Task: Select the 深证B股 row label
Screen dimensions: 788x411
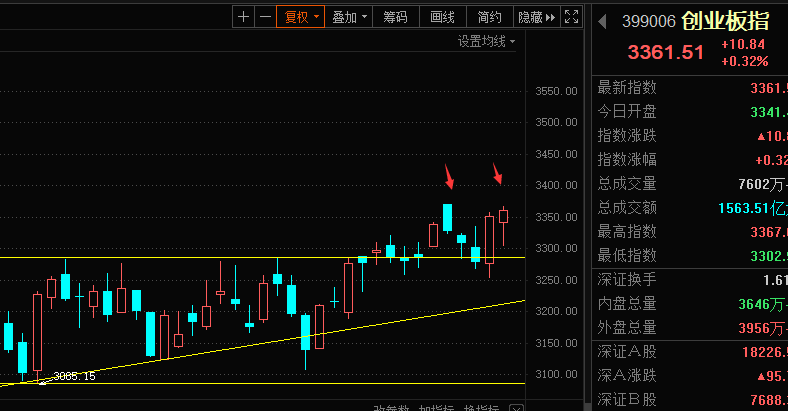Action: click(x=627, y=399)
